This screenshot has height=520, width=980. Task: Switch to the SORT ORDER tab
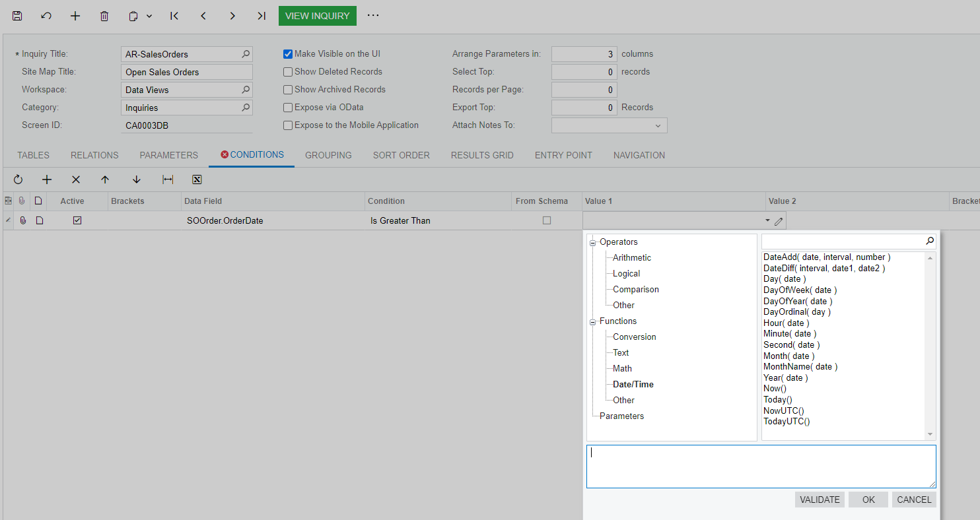pos(402,155)
